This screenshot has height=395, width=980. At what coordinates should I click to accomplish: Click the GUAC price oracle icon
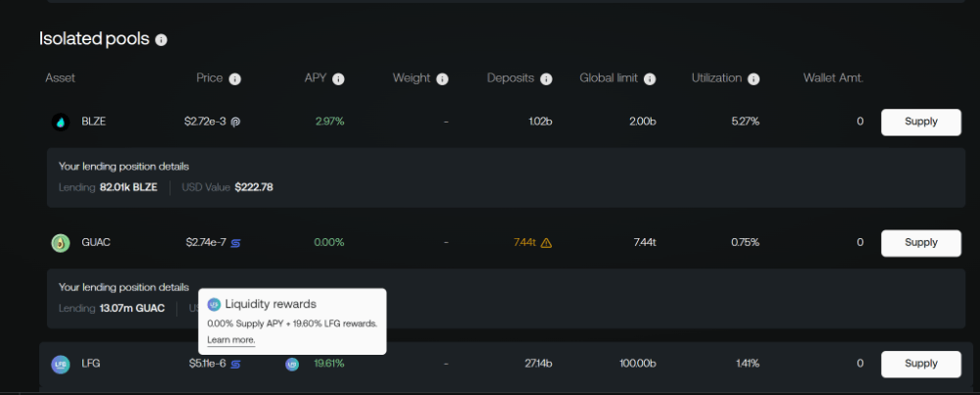(x=235, y=242)
